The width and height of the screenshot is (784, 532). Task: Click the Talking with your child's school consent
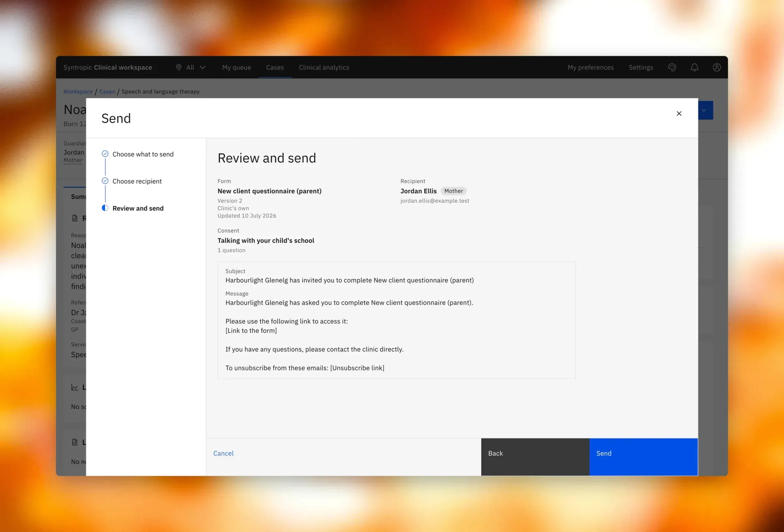pos(266,241)
